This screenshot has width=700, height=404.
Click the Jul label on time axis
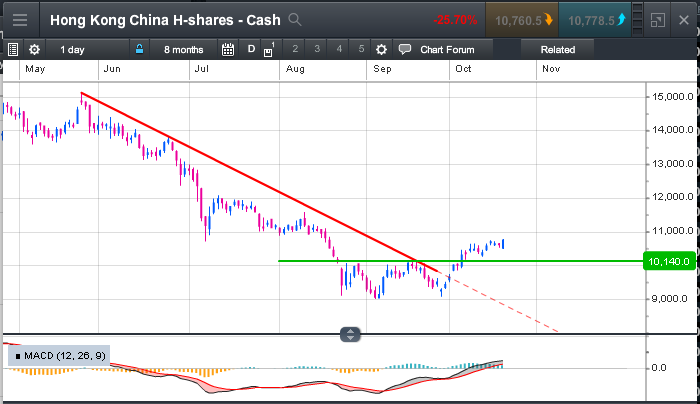202,69
